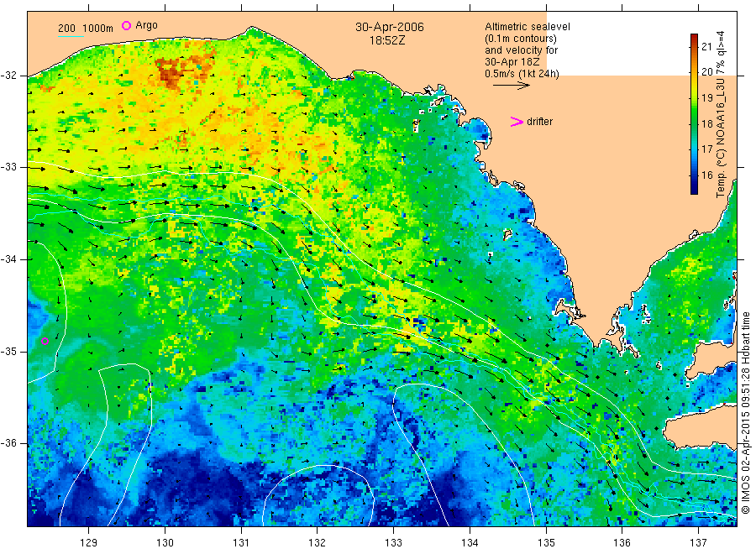Select the time text 18:52Z

[387, 40]
